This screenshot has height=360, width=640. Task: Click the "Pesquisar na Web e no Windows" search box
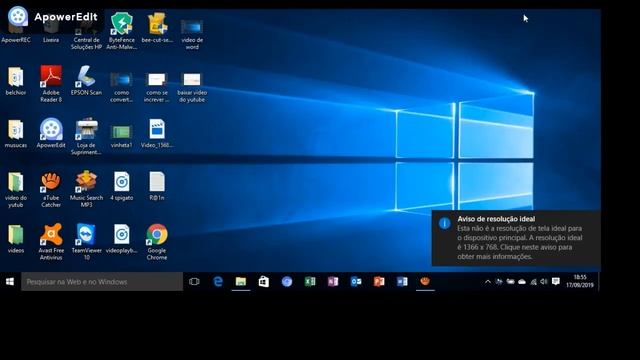pyautogui.click(x=102, y=282)
